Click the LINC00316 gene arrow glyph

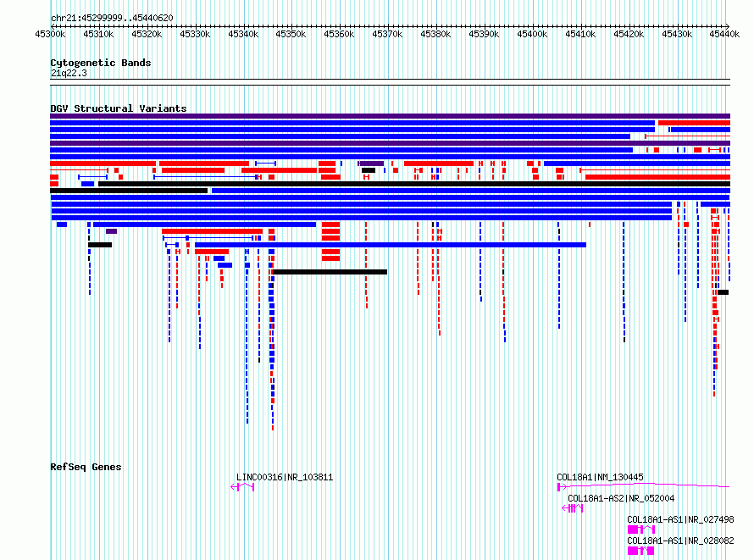pyautogui.click(x=242, y=487)
